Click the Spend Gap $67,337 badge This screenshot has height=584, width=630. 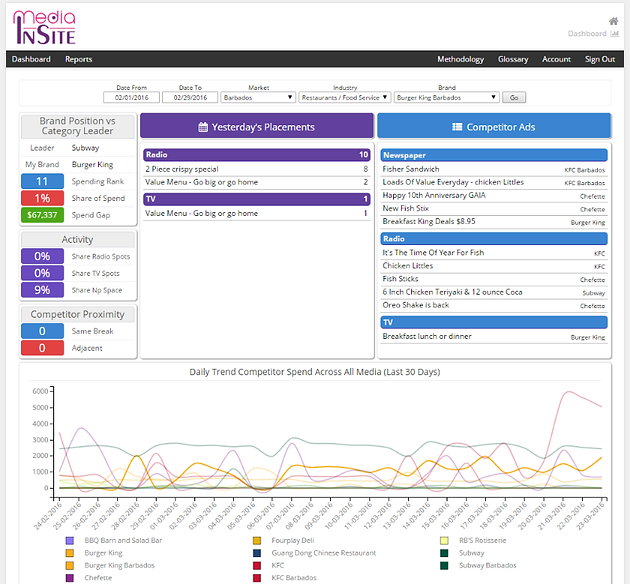(x=42, y=215)
